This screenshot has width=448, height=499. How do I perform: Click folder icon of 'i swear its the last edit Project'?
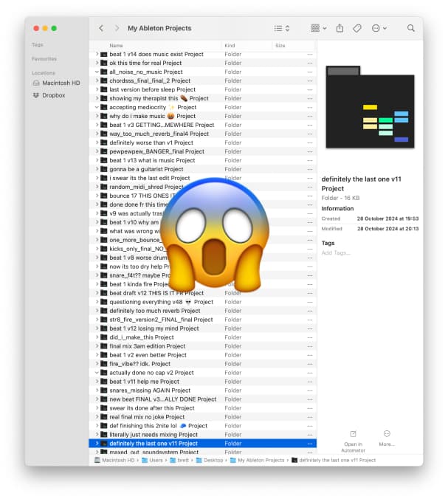click(x=104, y=178)
